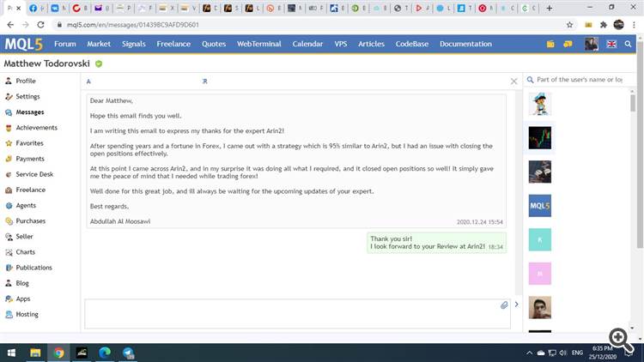Open chat with pink M avatar

[540, 274]
